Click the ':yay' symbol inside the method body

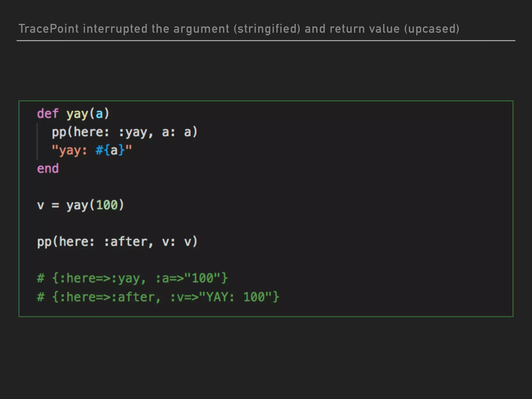tap(133, 132)
